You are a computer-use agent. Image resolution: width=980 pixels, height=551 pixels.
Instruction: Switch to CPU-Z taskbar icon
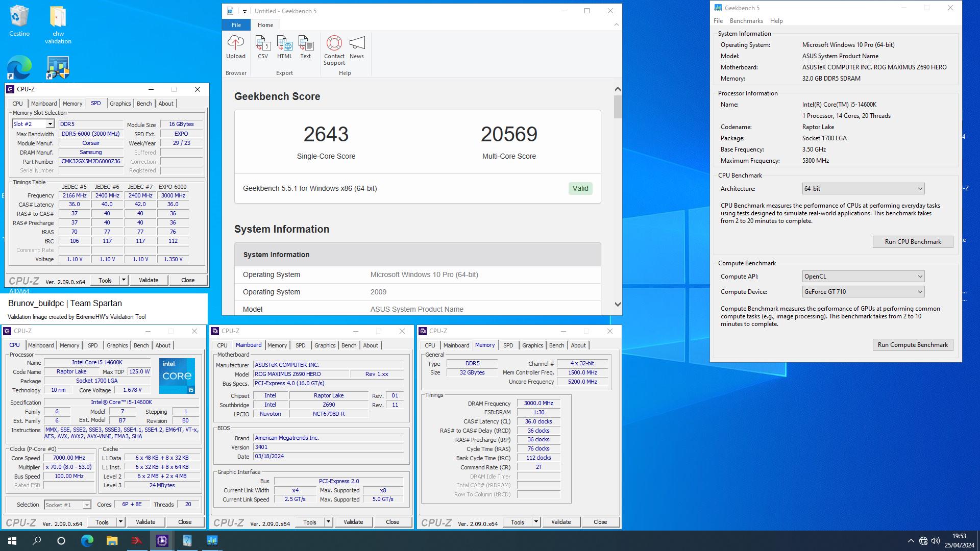pos(162,541)
